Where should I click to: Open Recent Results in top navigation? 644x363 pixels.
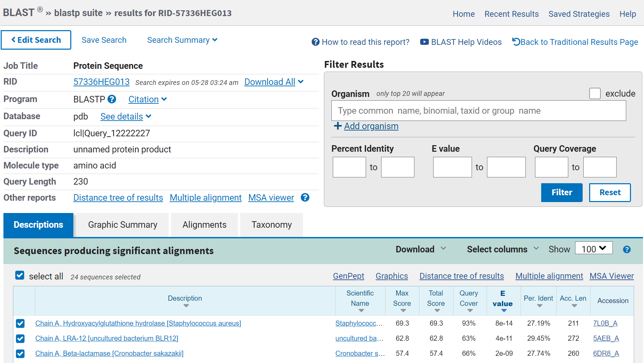click(x=511, y=14)
